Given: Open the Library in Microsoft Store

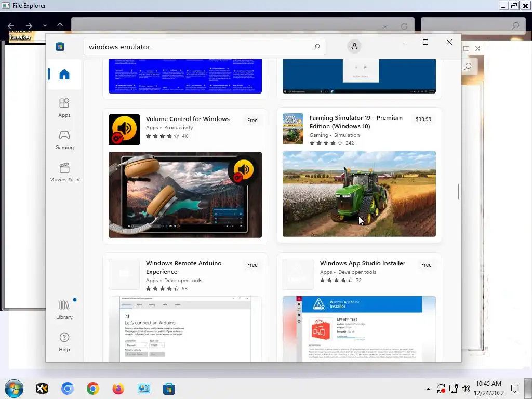Looking at the screenshot, I should 64,310.
